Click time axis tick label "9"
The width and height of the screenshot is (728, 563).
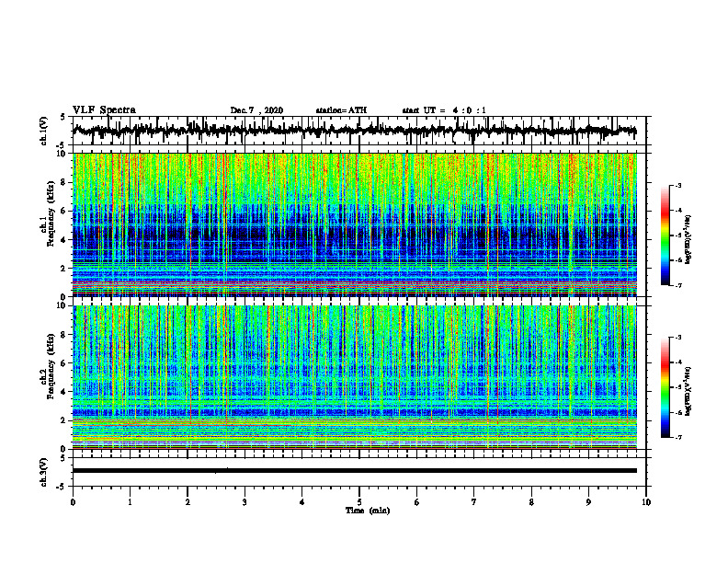588,502
